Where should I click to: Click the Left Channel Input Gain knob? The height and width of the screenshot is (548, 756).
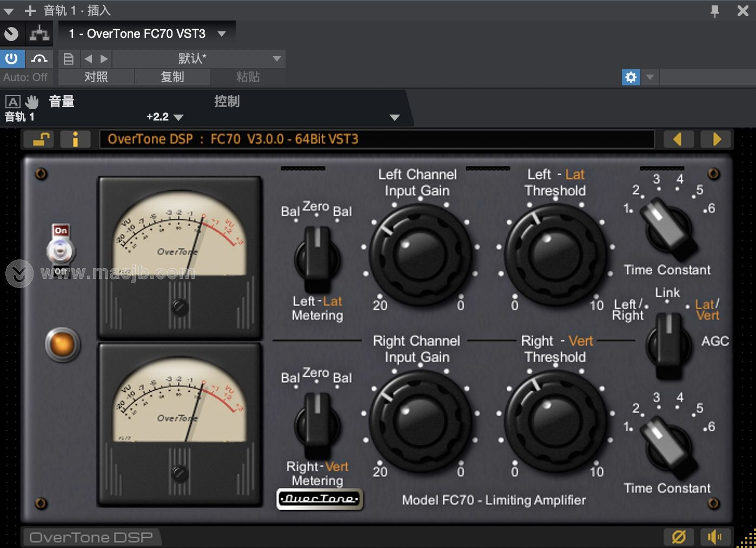pyautogui.click(x=420, y=253)
